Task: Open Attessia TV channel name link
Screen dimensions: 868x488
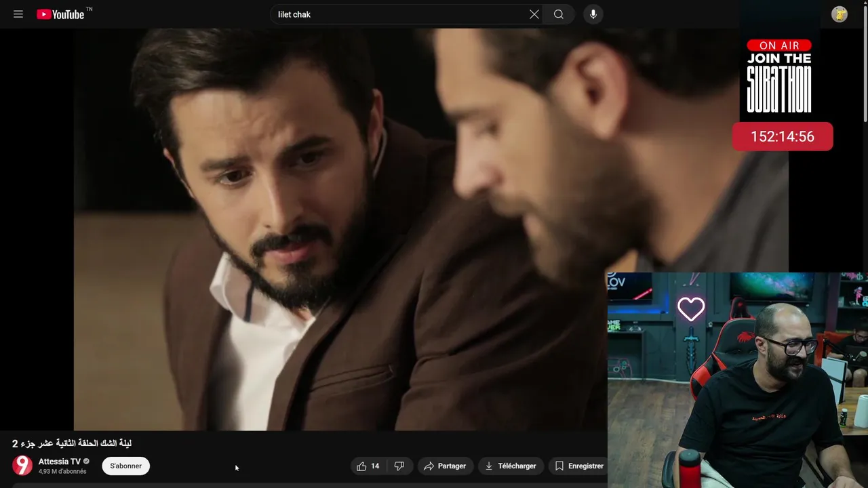Action: pos(60,461)
